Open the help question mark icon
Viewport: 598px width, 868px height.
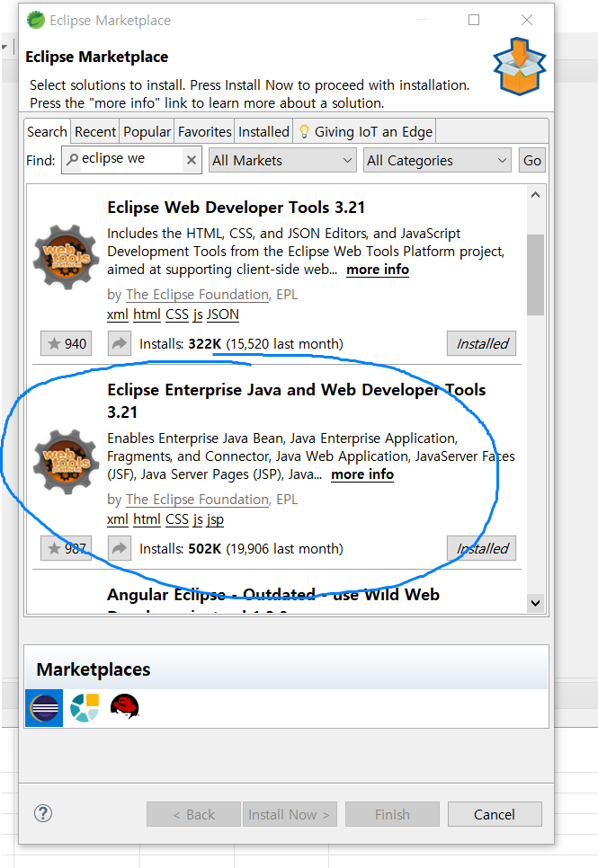(43, 813)
